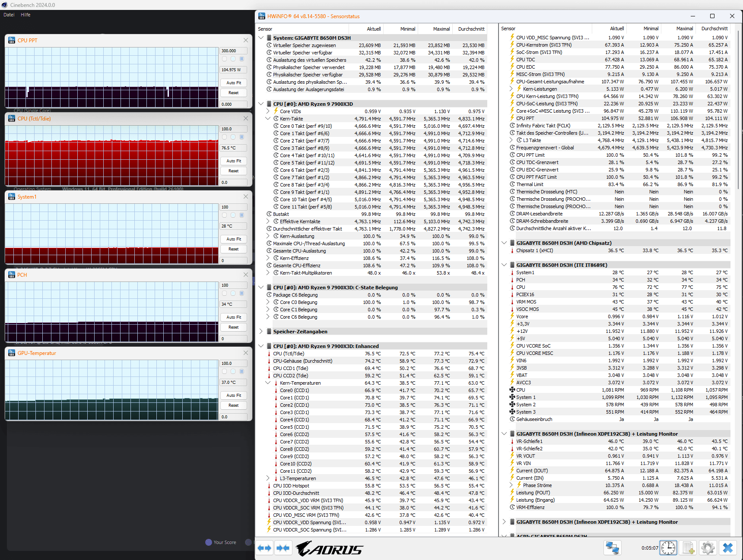This screenshot has width=743, height=560.
Task: Click Reset in the System1 graph
Action: 234,249
